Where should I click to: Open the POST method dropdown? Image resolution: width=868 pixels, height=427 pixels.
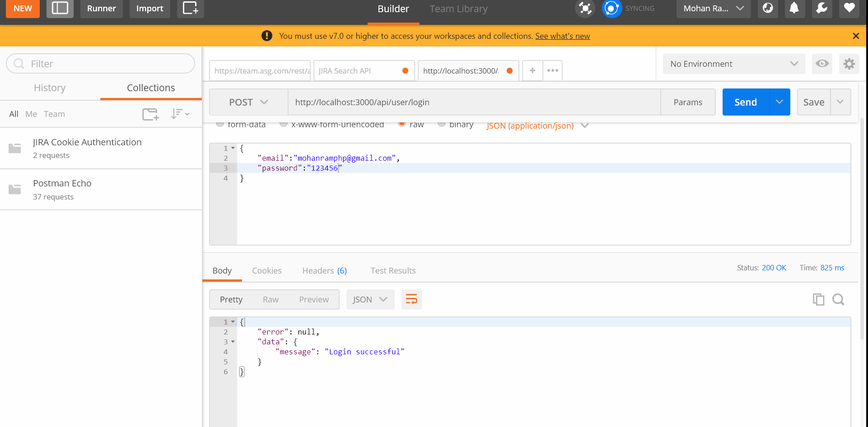coord(247,102)
